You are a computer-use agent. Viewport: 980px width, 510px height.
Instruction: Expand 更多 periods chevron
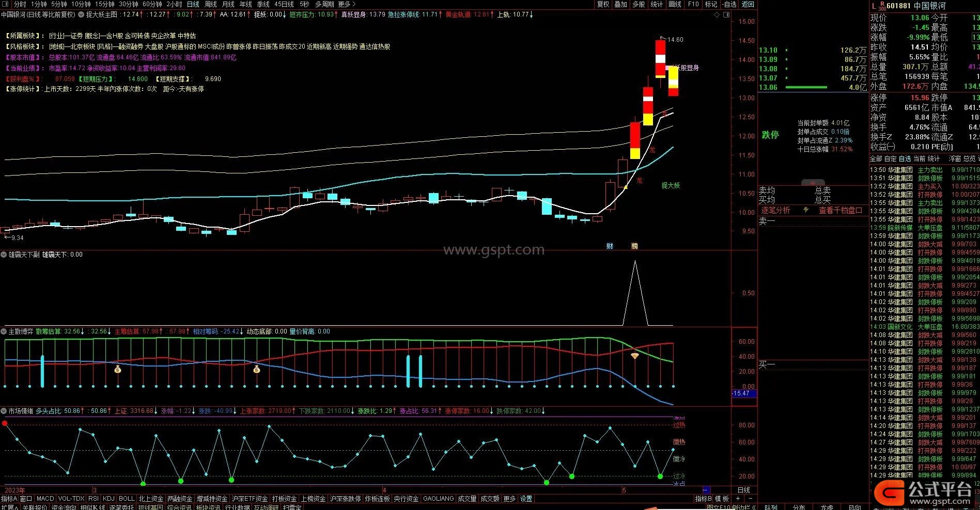coord(347,4)
